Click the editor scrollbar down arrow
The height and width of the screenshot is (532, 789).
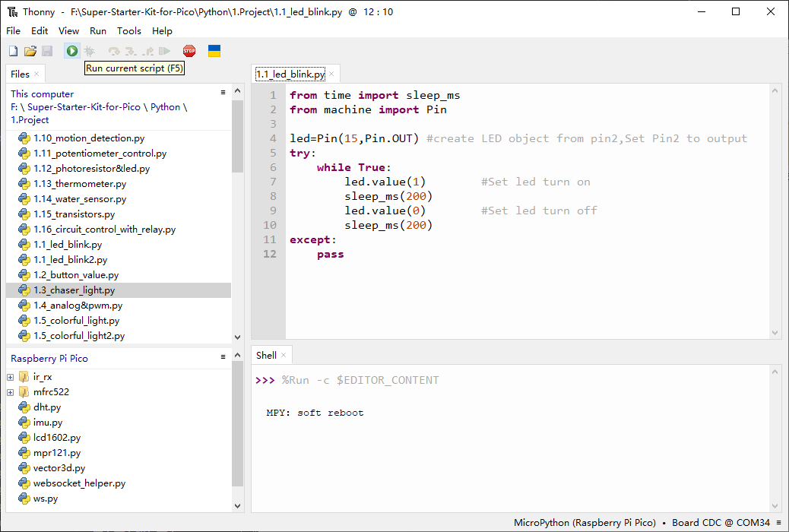tap(775, 333)
